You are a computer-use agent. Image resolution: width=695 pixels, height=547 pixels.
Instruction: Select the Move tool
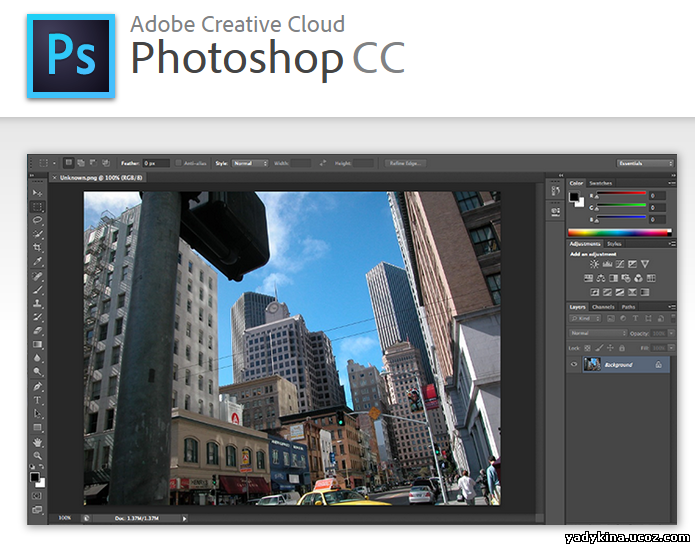(37, 193)
